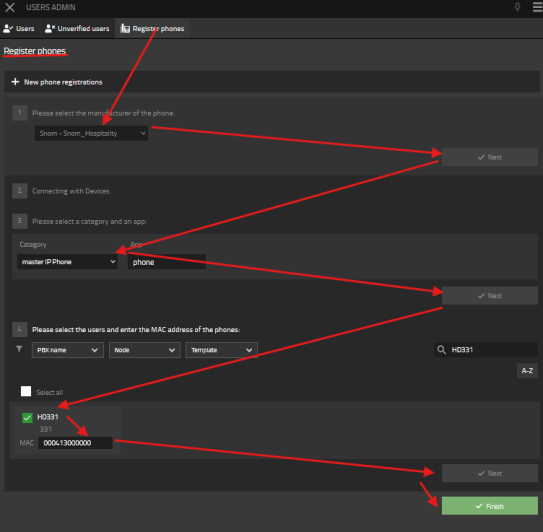
Task: Click the HD331 user name text
Action: click(x=48, y=417)
